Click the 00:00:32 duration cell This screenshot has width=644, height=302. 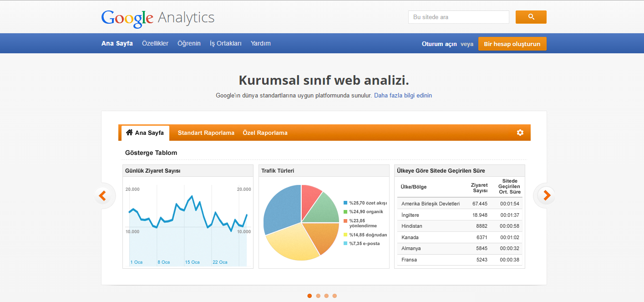[510, 248]
